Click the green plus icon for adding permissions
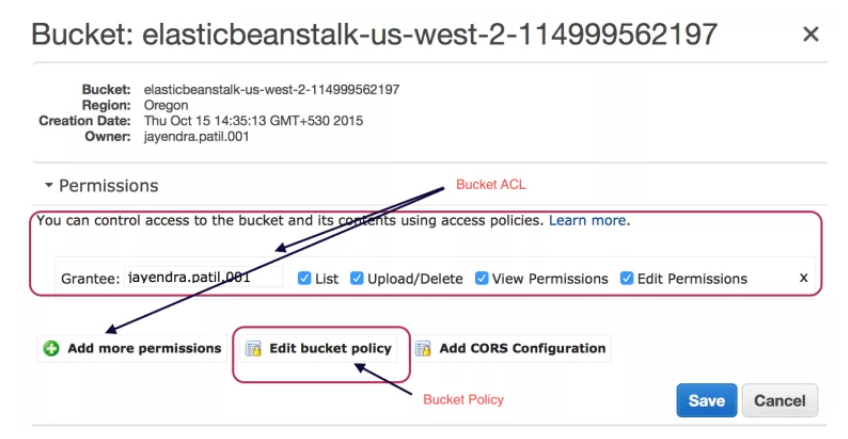This screenshot has height=439, width=848. click(52, 349)
